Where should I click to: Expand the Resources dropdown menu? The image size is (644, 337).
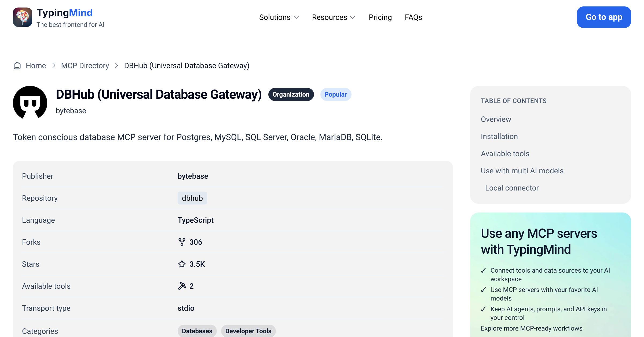point(334,17)
